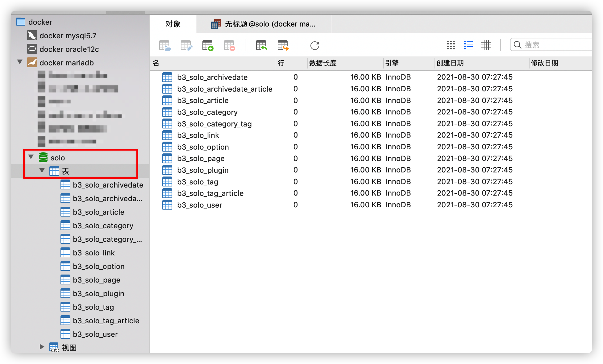Collapse the solo database node

click(31, 157)
